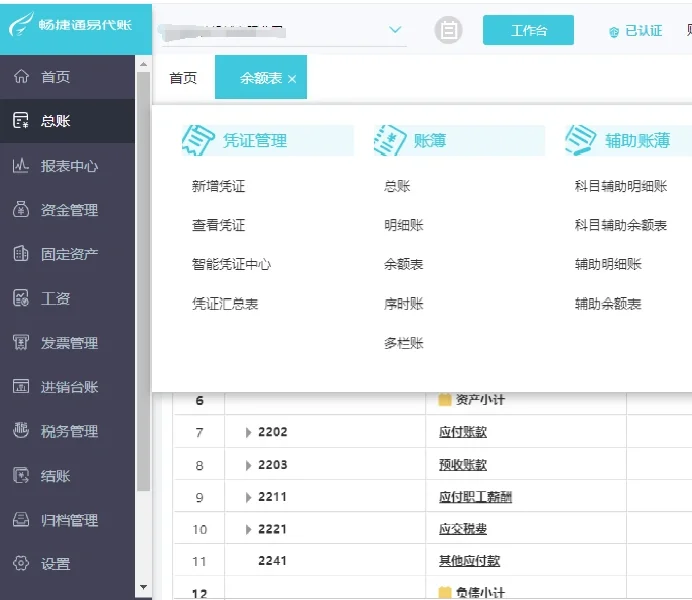Click the 应付职工薪酬 link
Image resolution: width=692 pixels, height=600 pixels.
(x=475, y=497)
